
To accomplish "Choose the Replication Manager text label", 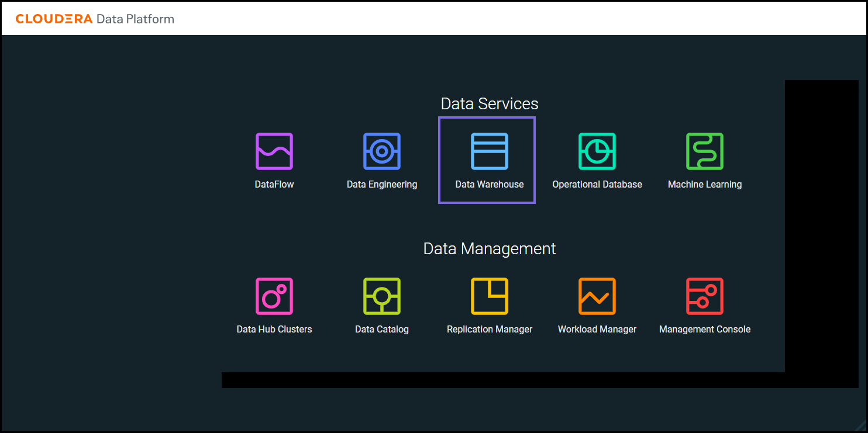I will coord(490,330).
